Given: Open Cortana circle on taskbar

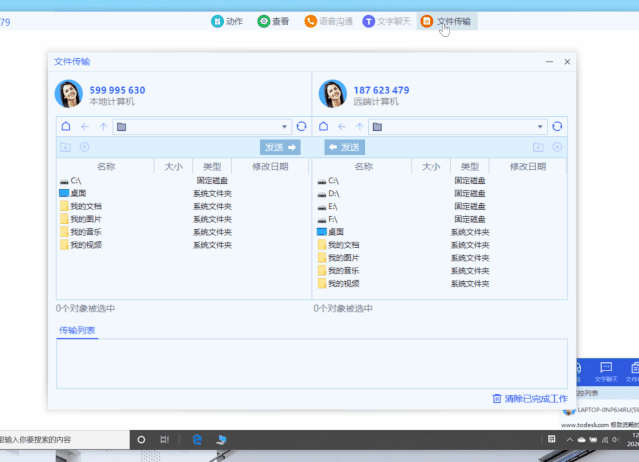Looking at the screenshot, I should tap(141, 440).
